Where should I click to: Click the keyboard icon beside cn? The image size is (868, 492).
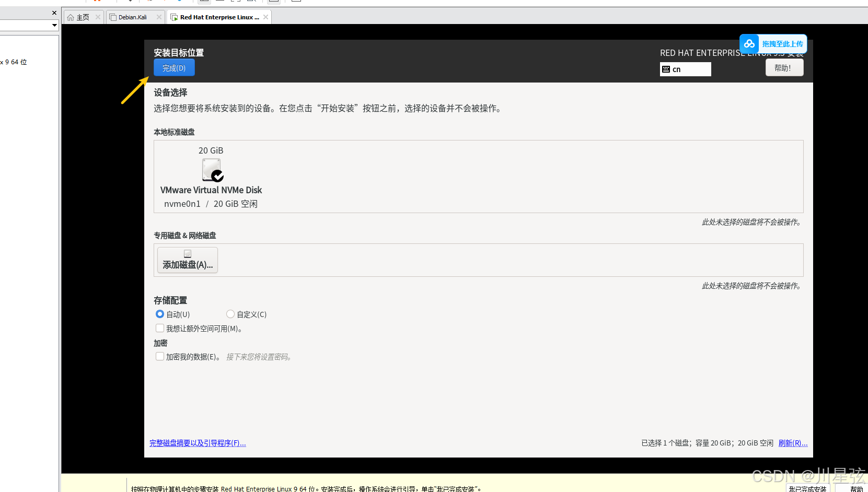click(666, 69)
